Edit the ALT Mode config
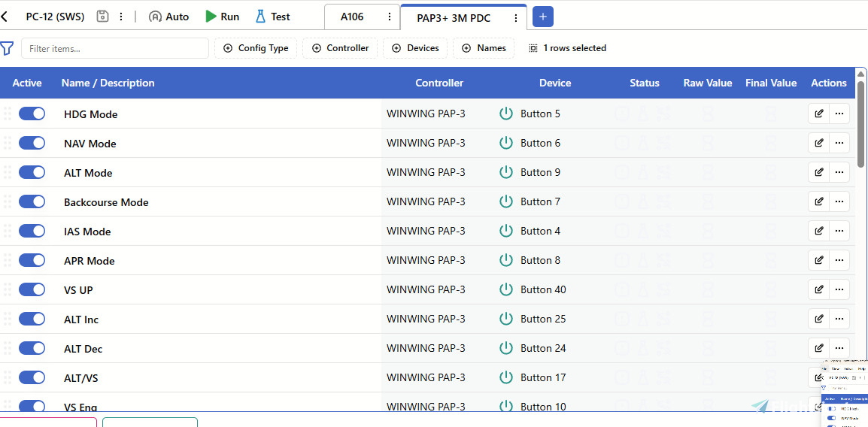Screen dimensions: 868x427 click(818, 172)
